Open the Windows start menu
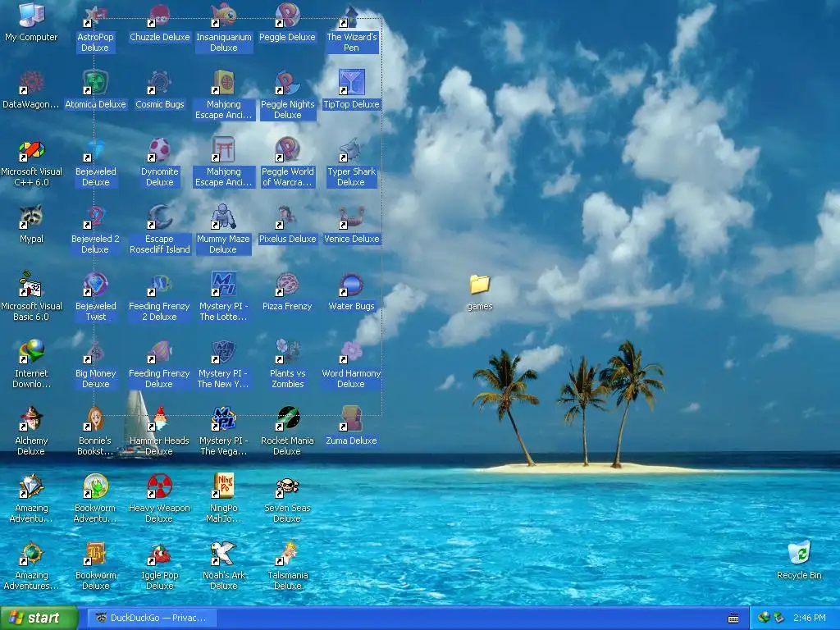Viewport: 840px width, 630px height. point(39,619)
